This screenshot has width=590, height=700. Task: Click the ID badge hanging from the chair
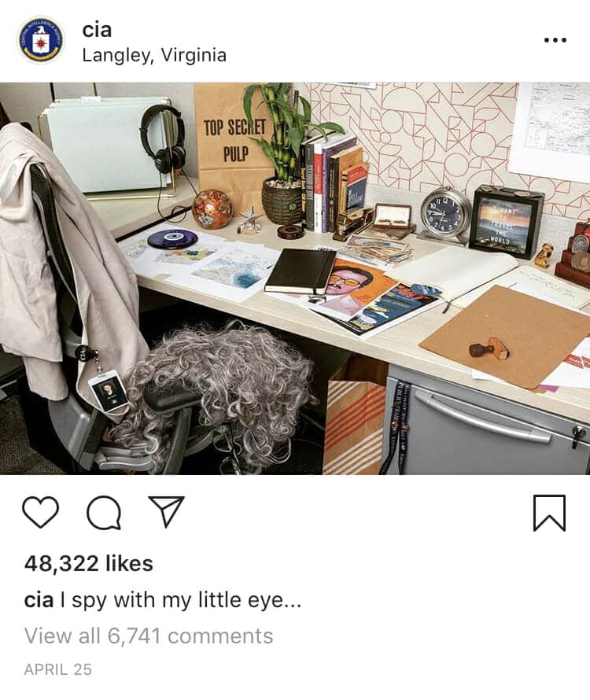tap(109, 391)
